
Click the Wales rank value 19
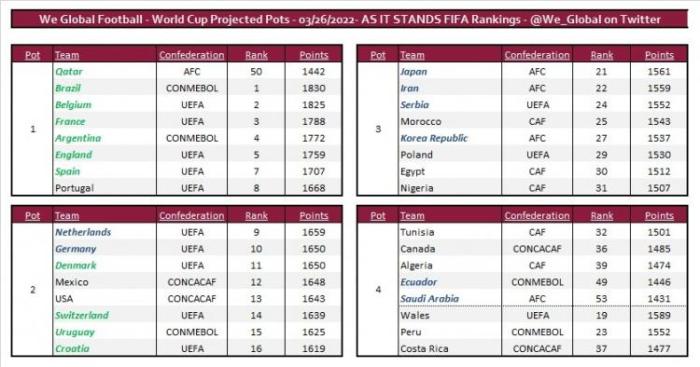[x=601, y=315]
